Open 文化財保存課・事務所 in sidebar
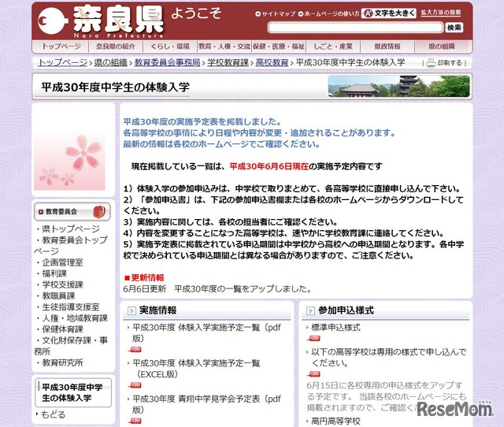504x427 pixels. (x=71, y=346)
